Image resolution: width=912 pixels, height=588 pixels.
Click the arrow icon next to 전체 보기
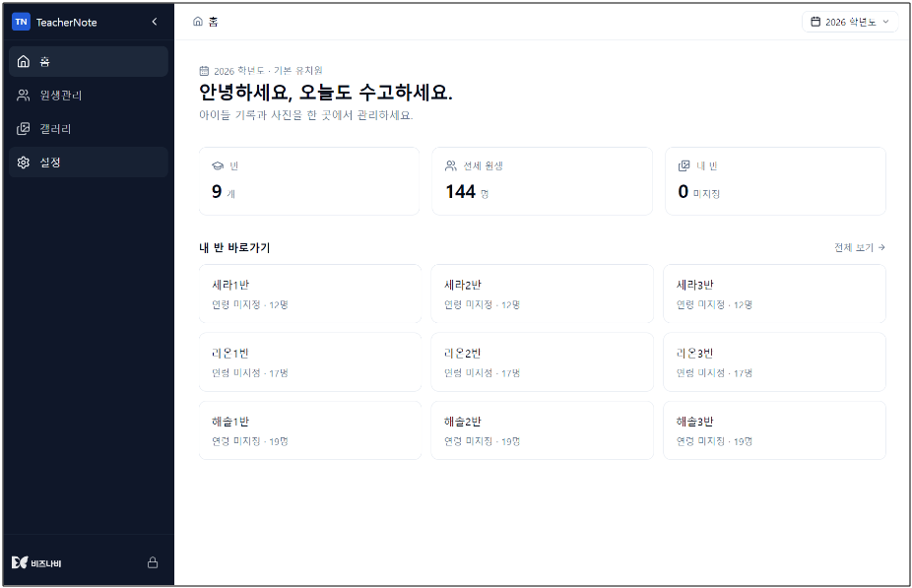click(x=881, y=248)
